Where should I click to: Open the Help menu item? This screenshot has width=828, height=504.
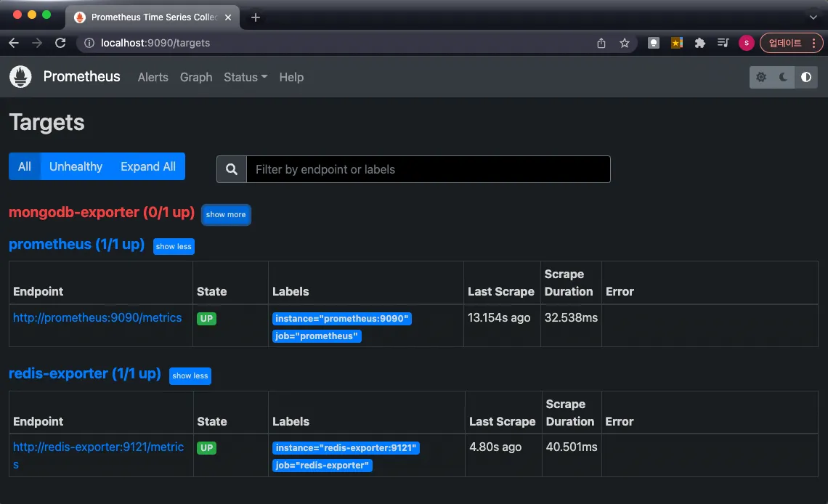pos(291,77)
